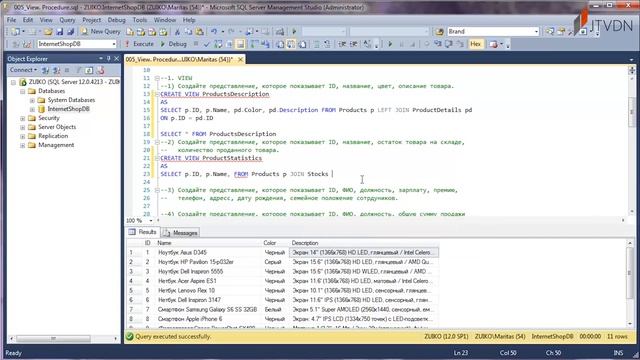Open the Tools menu

pyautogui.click(x=140, y=20)
